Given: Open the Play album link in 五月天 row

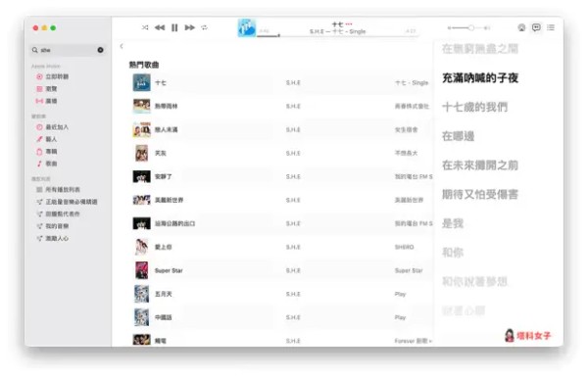Looking at the screenshot, I should pos(400,294).
